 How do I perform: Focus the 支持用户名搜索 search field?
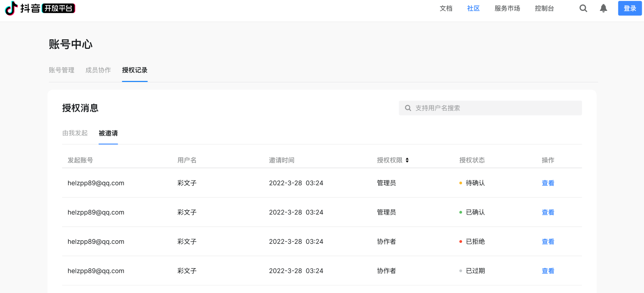[490, 108]
